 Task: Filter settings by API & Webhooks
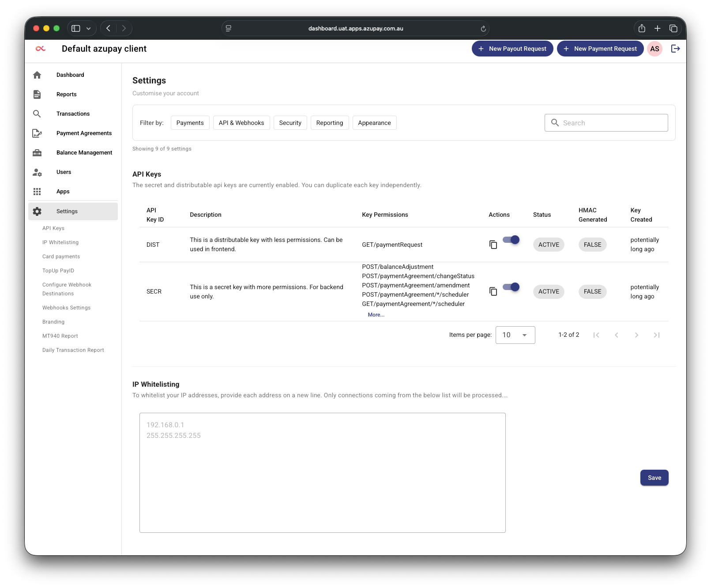(241, 123)
